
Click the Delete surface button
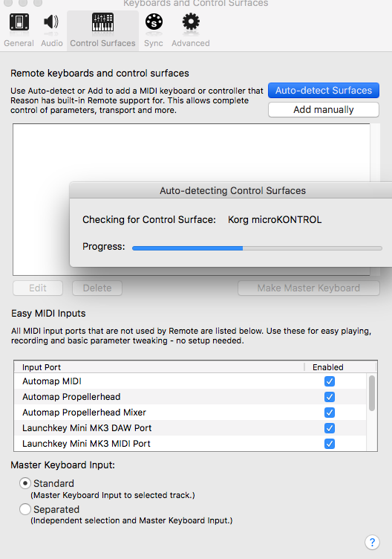97,288
